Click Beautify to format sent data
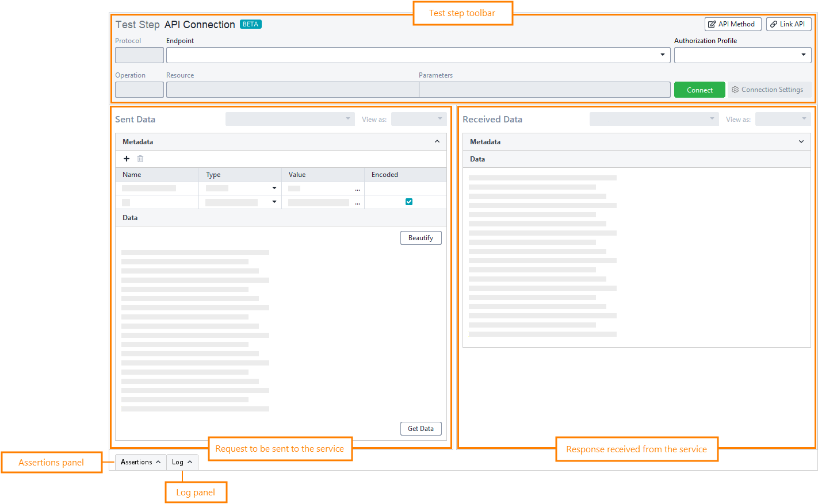This screenshot has width=818, height=504. click(x=421, y=237)
